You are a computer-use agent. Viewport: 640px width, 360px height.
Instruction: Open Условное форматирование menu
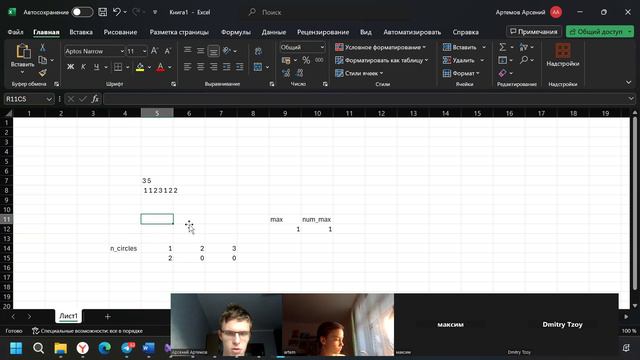[380, 47]
